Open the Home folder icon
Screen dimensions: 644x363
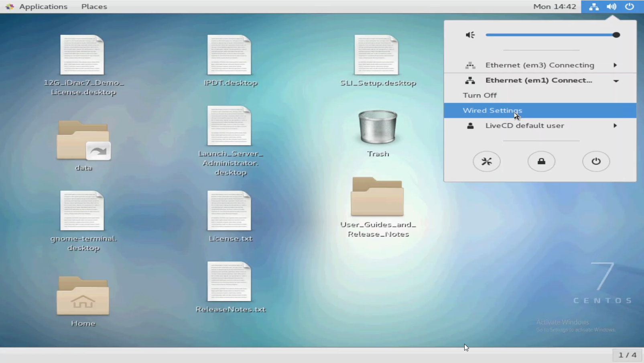pos(83,296)
